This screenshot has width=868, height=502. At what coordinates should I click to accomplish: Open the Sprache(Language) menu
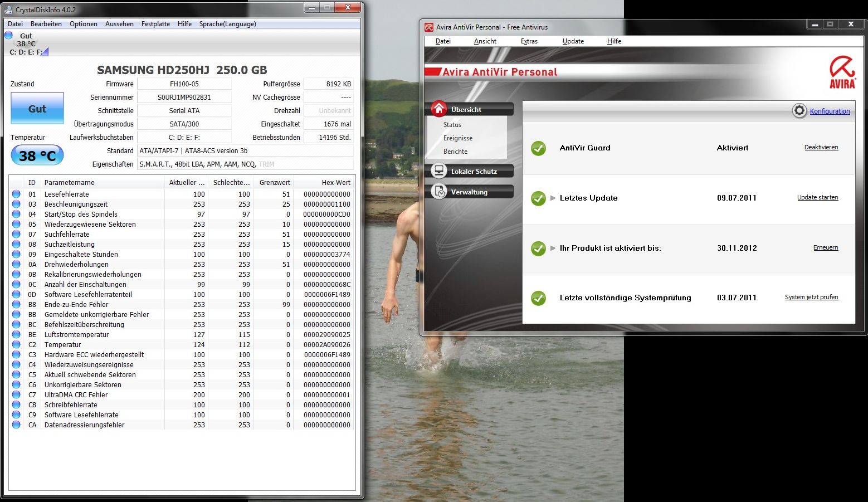[x=228, y=24]
